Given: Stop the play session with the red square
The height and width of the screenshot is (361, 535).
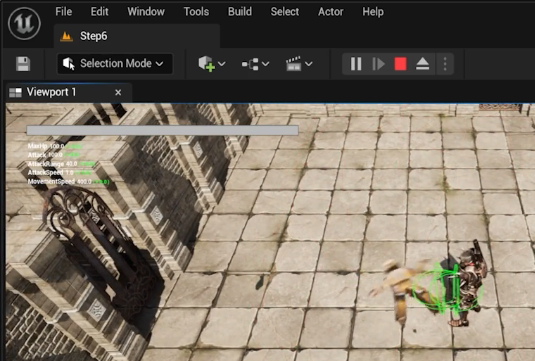Looking at the screenshot, I should 400,64.
